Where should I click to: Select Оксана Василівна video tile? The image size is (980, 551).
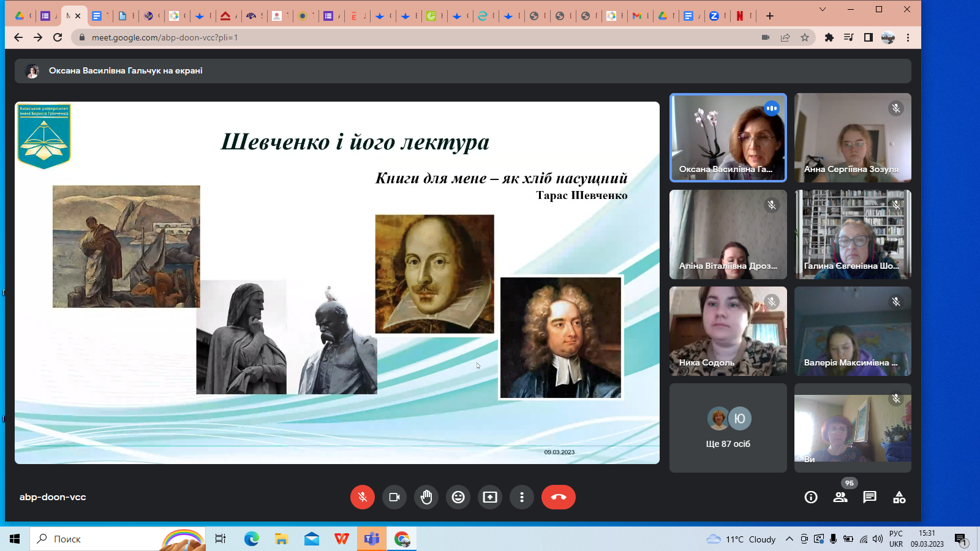point(728,138)
